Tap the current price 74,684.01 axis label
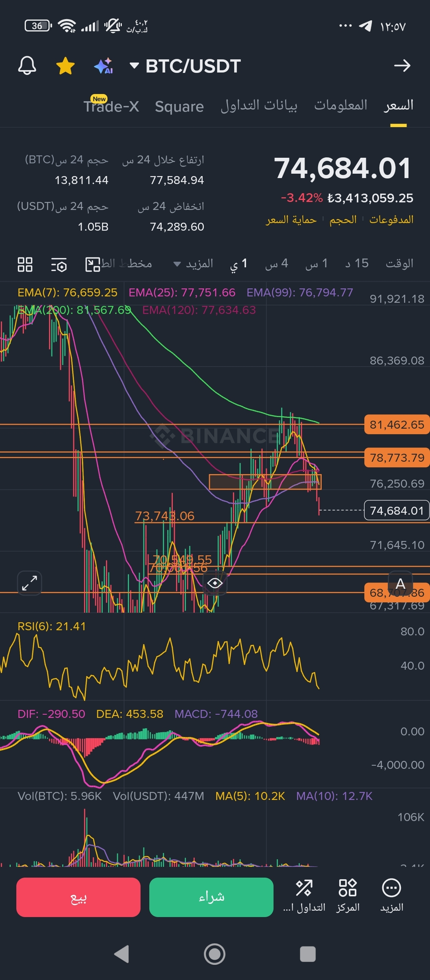This screenshot has height=980, width=430. click(x=397, y=510)
